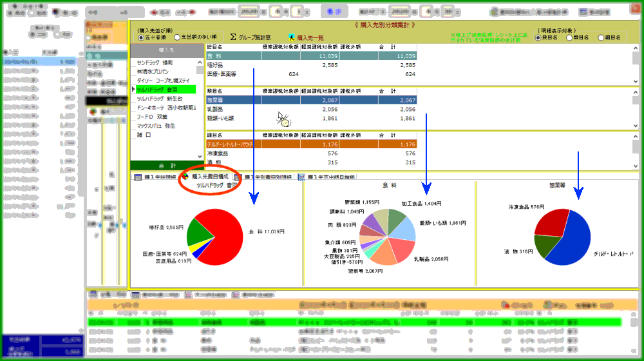Screen dimensions: 644x361
Task: Select supplier ドン・キホーテ 苫小牧駅前
Action: (166, 108)
